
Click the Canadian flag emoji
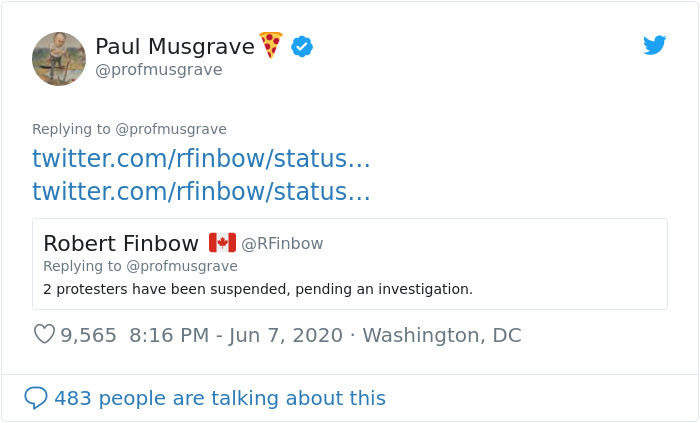coord(222,243)
